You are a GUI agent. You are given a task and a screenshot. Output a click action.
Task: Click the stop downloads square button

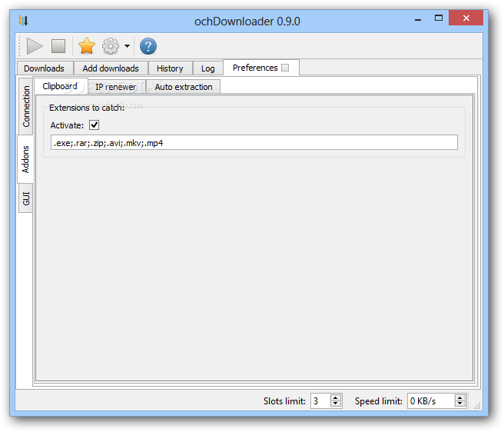coord(58,46)
